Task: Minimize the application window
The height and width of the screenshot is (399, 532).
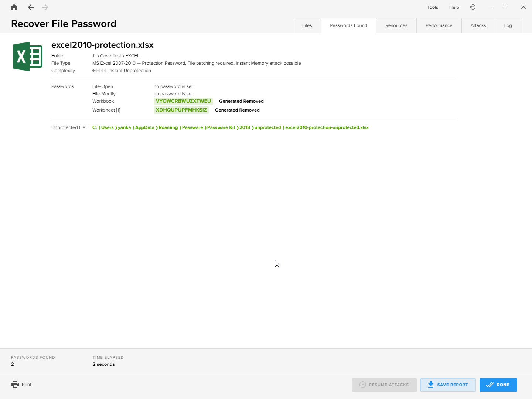Action: point(490,7)
